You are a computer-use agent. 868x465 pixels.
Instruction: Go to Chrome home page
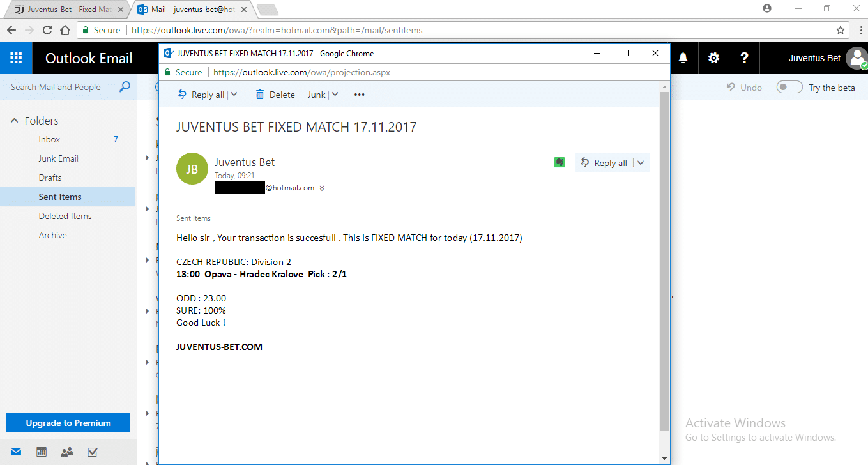point(65,30)
